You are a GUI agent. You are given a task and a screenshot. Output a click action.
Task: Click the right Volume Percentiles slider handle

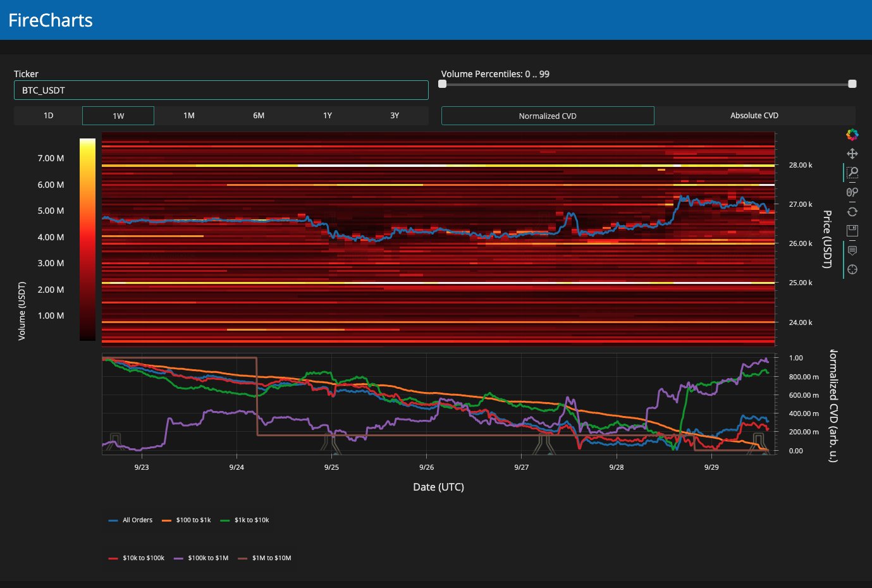tap(852, 84)
